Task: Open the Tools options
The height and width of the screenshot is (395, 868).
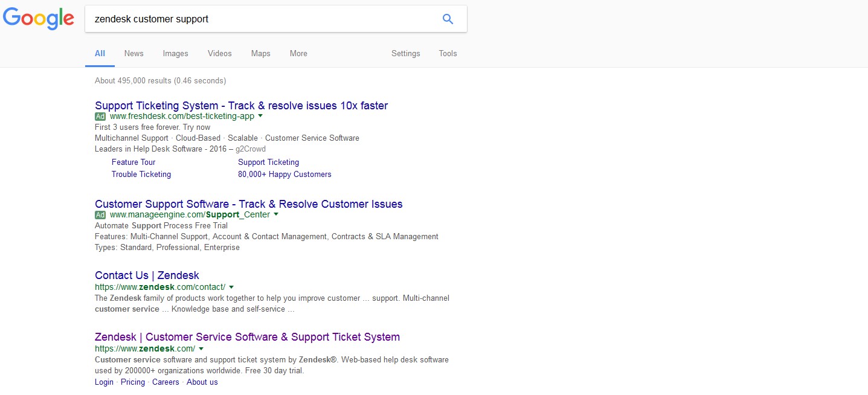Action: point(448,53)
